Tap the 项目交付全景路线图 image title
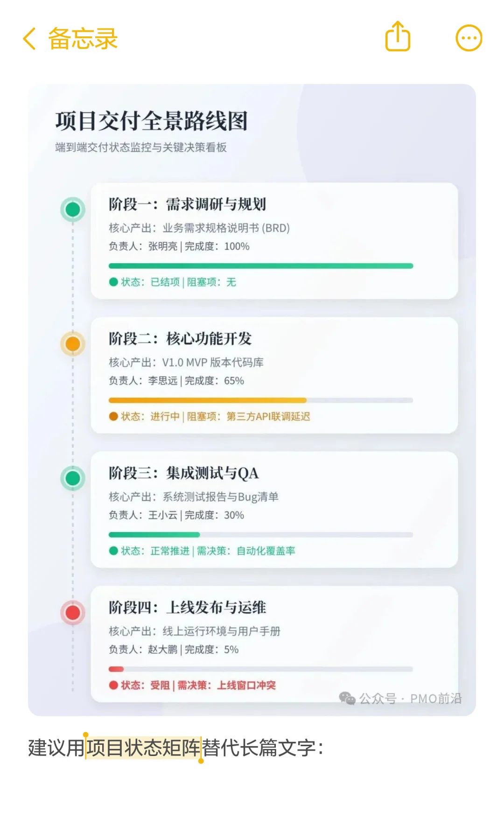The height and width of the screenshot is (840, 504). click(151, 121)
